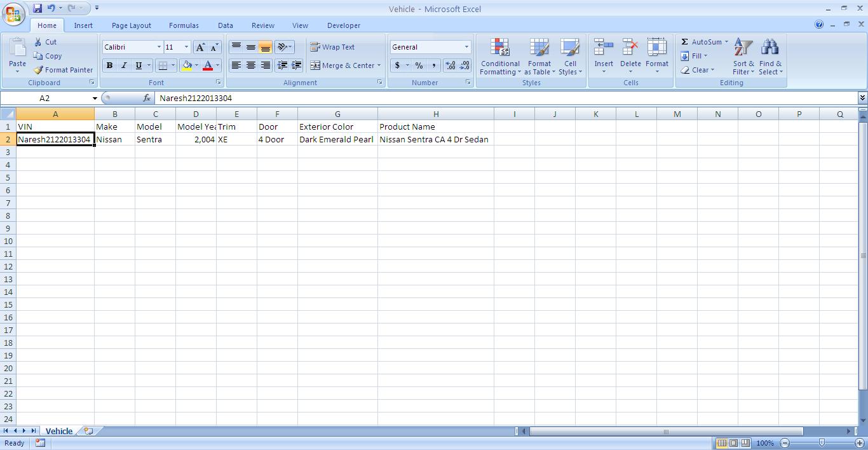Set bottom vertical alignment

coord(265,47)
